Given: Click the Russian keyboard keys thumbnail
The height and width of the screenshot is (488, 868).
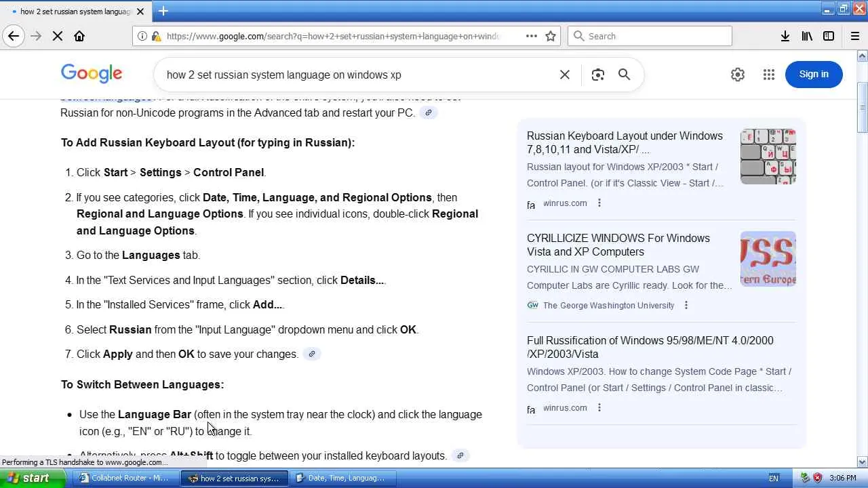Looking at the screenshot, I should (768, 157).
